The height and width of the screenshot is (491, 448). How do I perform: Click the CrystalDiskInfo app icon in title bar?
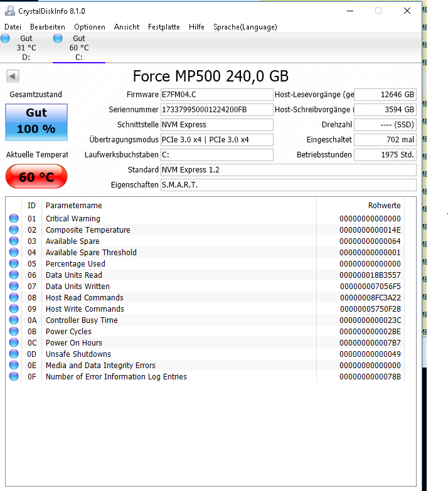[x=10, y=11]
